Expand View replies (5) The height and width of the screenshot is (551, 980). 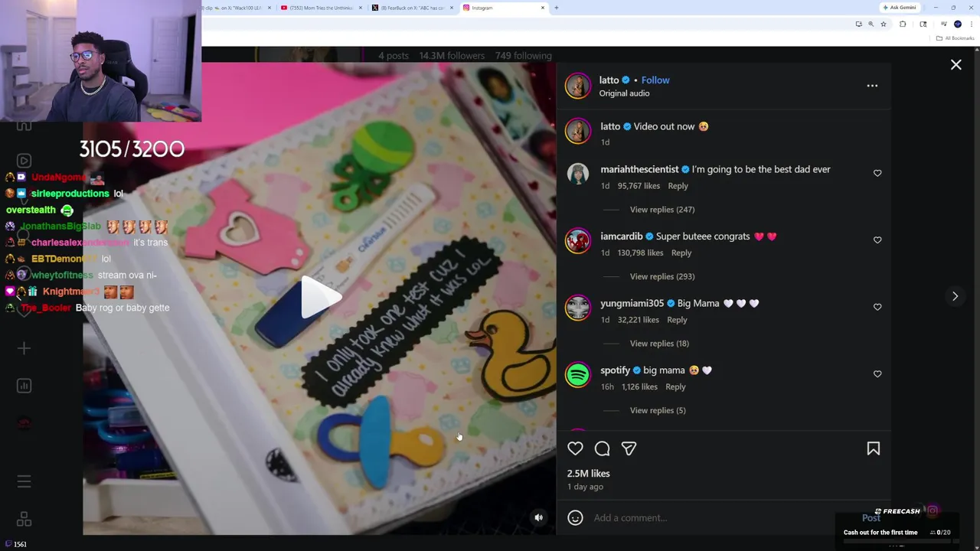(658, 410)
